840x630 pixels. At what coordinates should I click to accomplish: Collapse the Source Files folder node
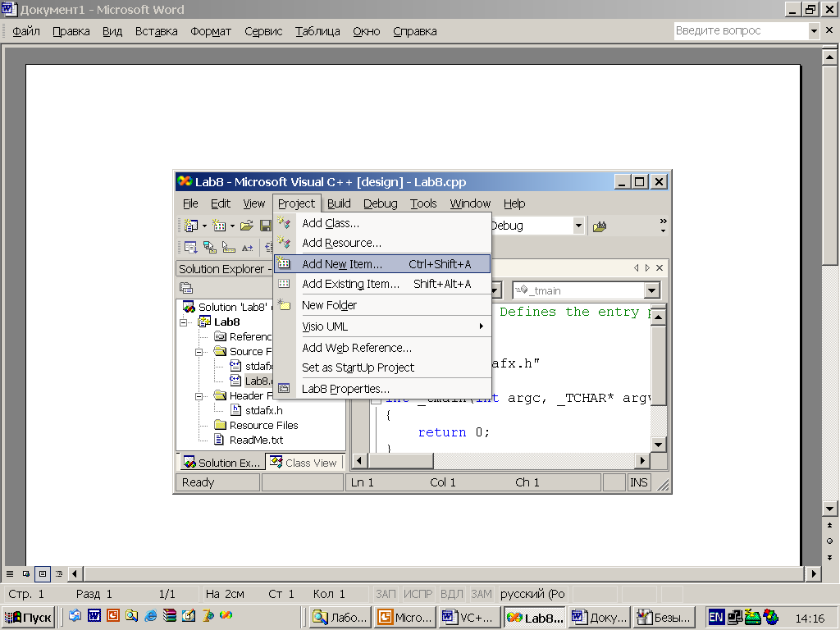pyautogui.click(x=199, y=352)
